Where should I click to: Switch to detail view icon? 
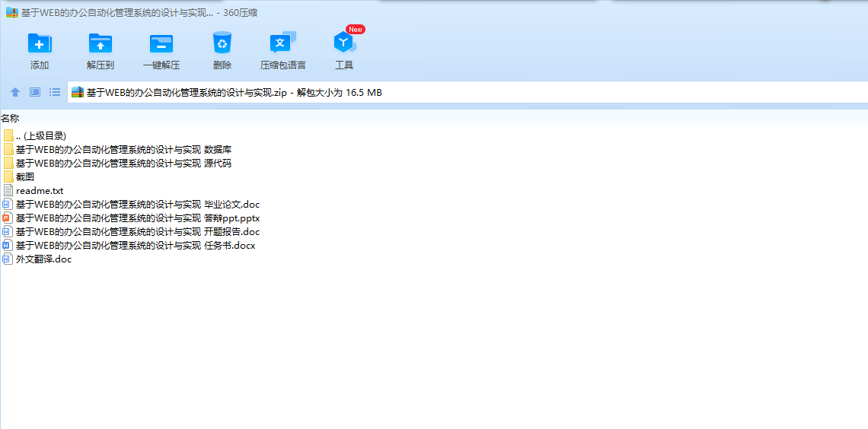point(35,92)
